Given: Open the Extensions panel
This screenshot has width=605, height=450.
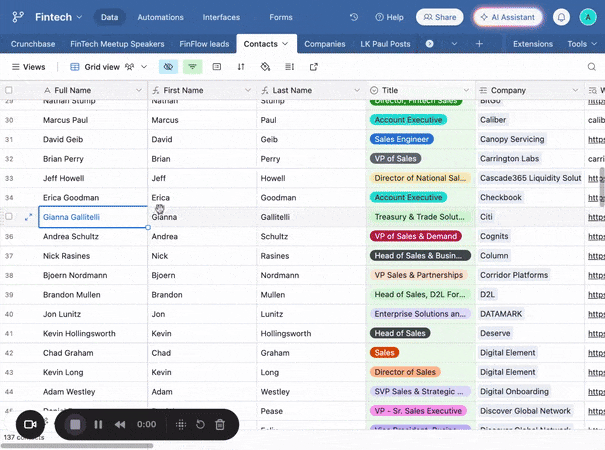Looking at the screenshot, I should 532,44.
